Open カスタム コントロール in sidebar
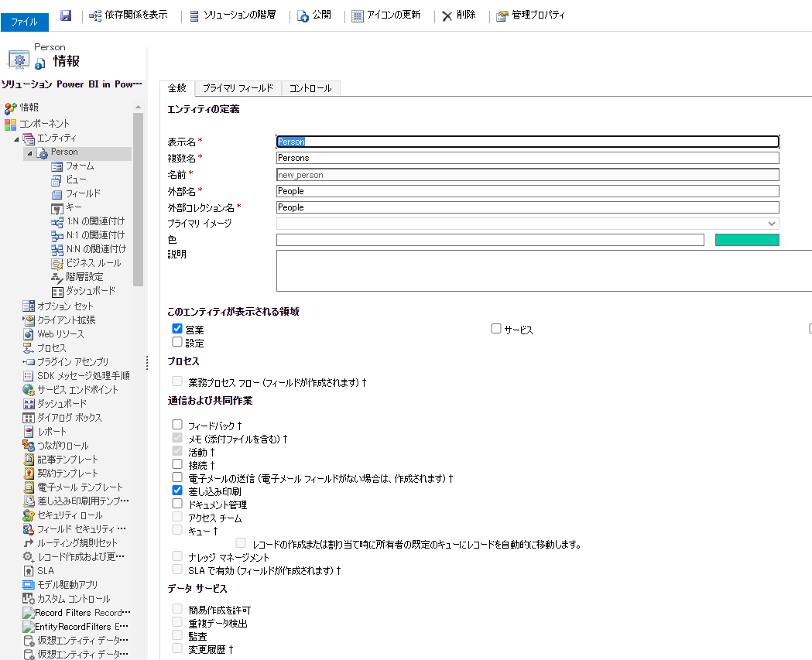This screenshot has width=812, height=660. click(x=74, y=600)
